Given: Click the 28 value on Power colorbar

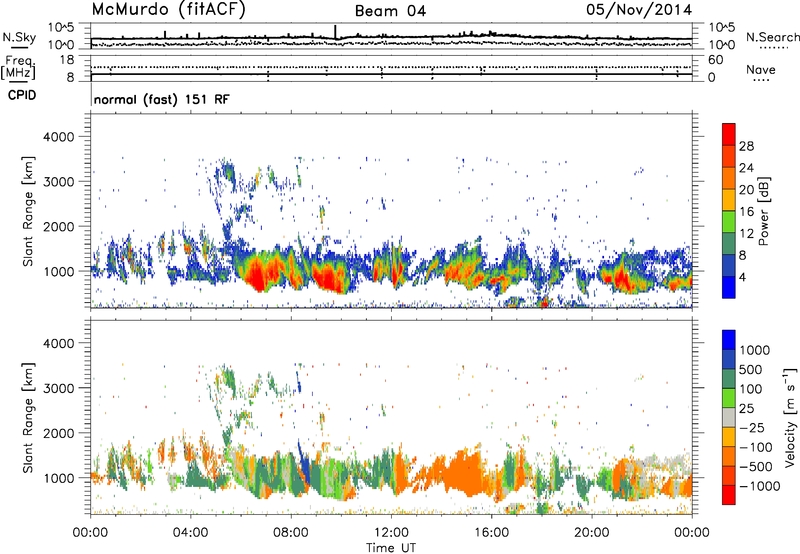Looking at the screenshot, I should tap(746, 146).
